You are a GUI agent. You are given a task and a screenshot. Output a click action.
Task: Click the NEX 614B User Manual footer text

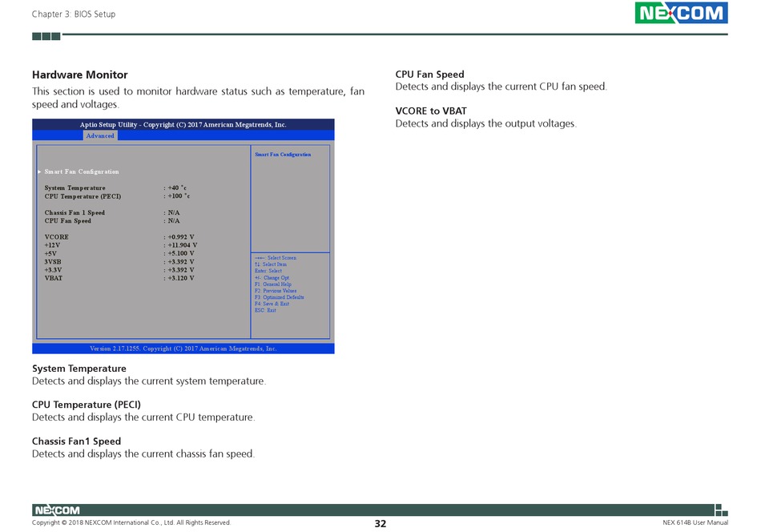coord(695,522)
